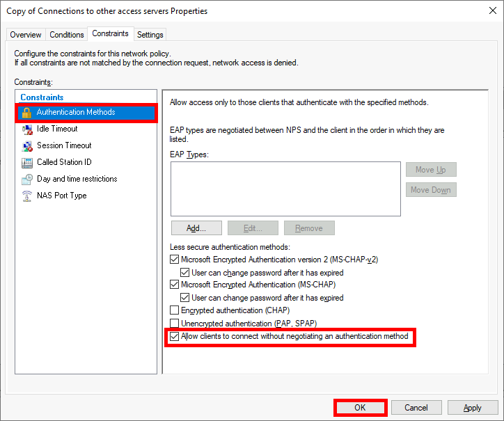The image size is (504, 421).
Task: Click the Authentication Methods lock icon
Action: click(x=26, y=113)
